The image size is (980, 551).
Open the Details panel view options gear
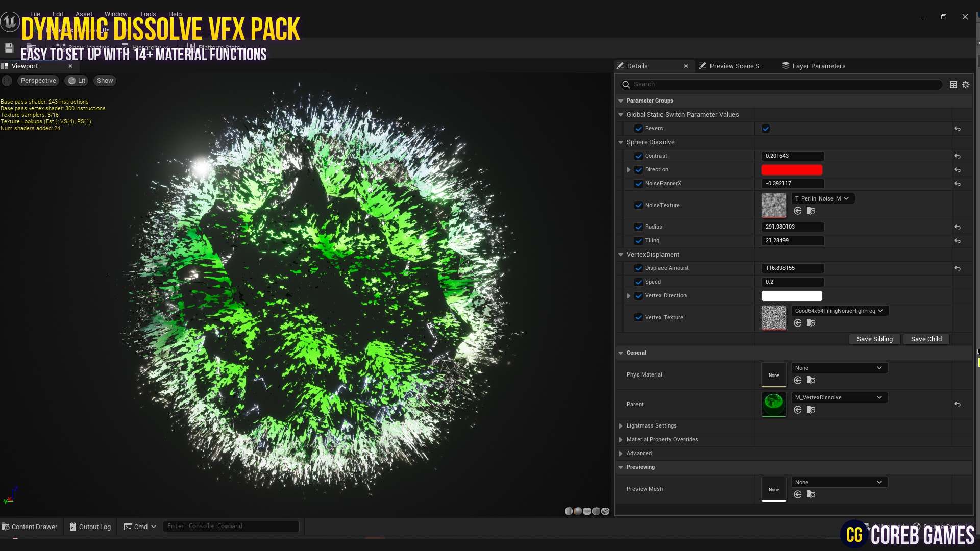[965, 85]
